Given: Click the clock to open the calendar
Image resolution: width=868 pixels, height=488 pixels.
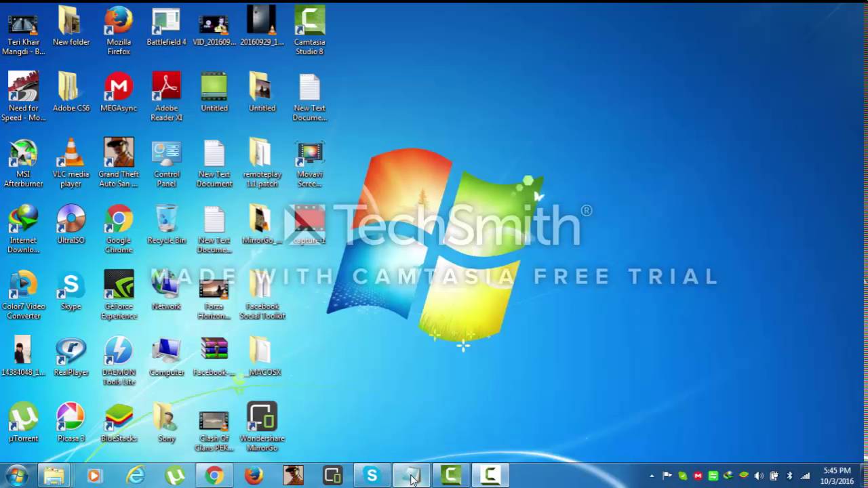Looking at the screenshot, I should (x=834, y=476).
